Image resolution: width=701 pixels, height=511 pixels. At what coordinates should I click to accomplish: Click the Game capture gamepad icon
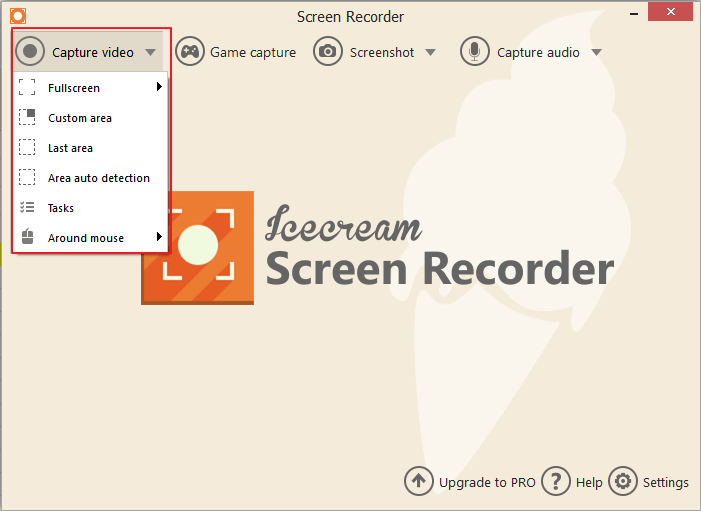click(x=190, y=52)
